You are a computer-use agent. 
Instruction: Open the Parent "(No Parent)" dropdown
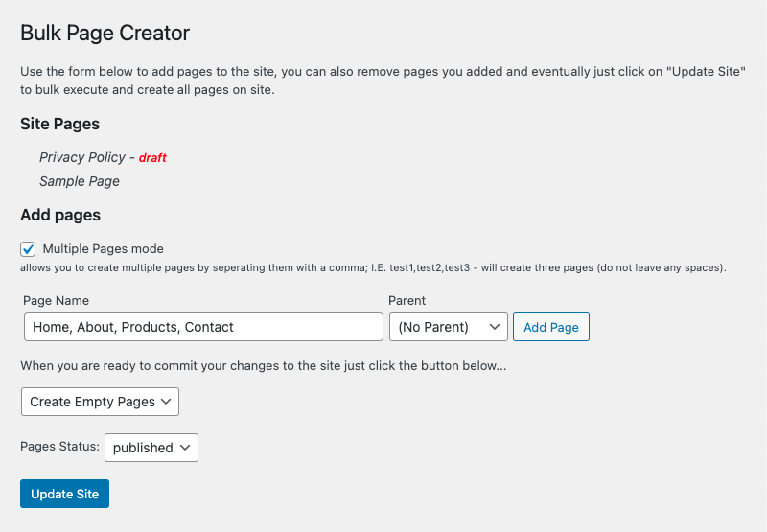[449, 327]
